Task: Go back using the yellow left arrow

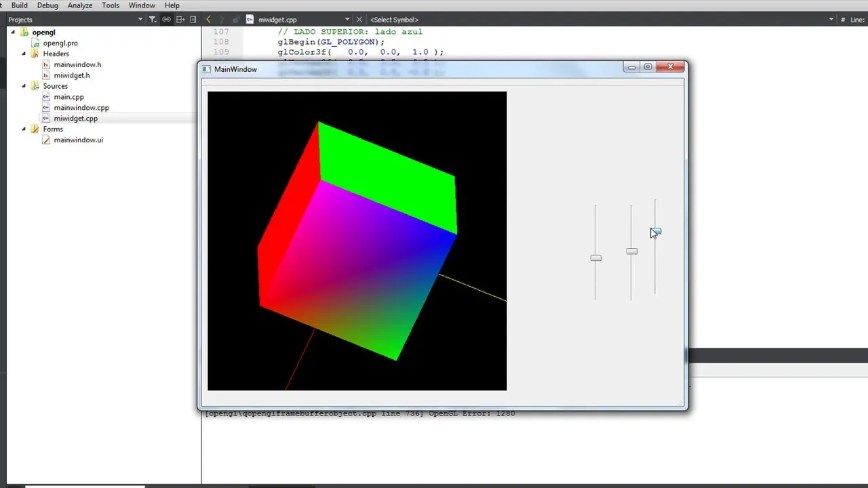Action: coord(209,20)
